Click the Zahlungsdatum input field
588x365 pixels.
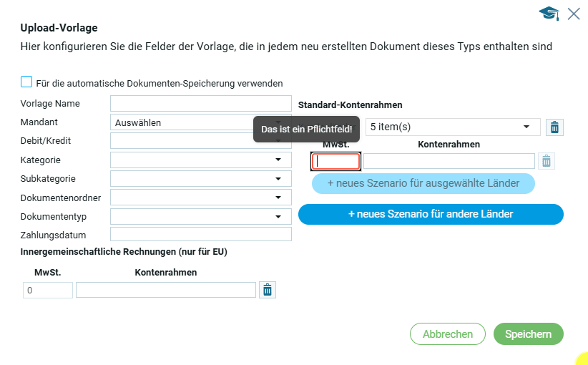[201, 234]
